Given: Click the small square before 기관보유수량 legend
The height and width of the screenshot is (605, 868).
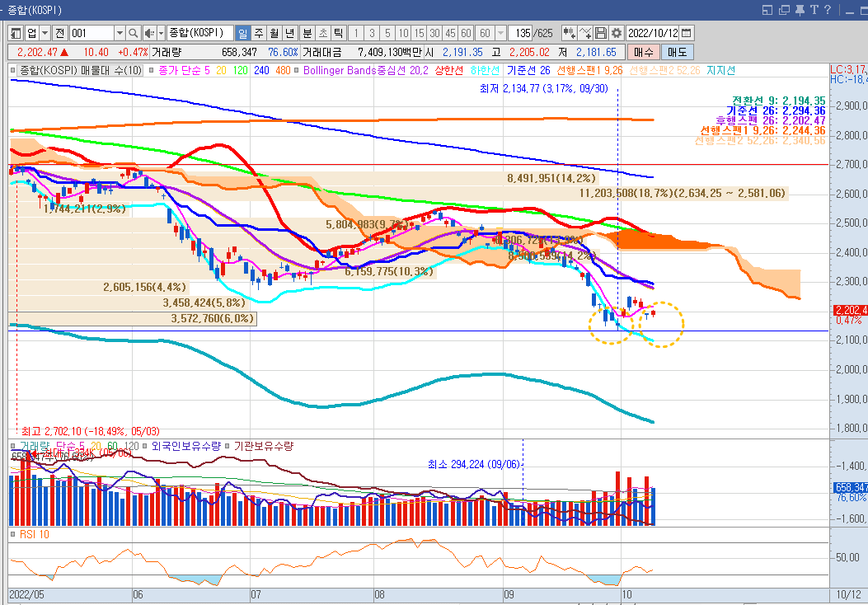Looking at the screenshot, I should [227, 446].
